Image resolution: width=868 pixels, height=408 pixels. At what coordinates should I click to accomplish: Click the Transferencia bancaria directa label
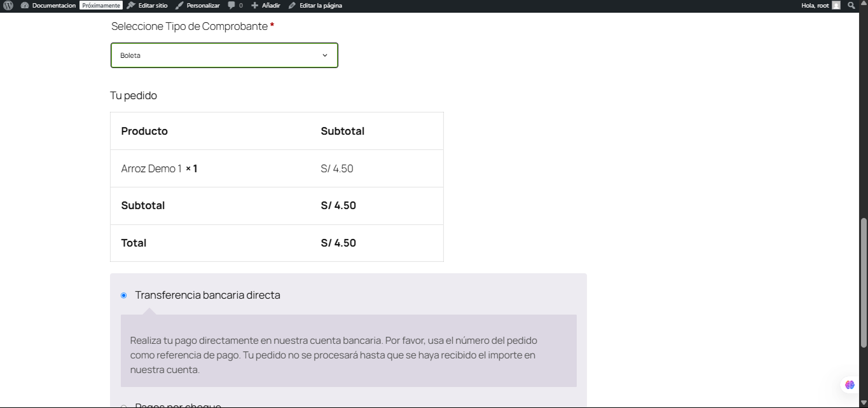[x=207, y=295]
